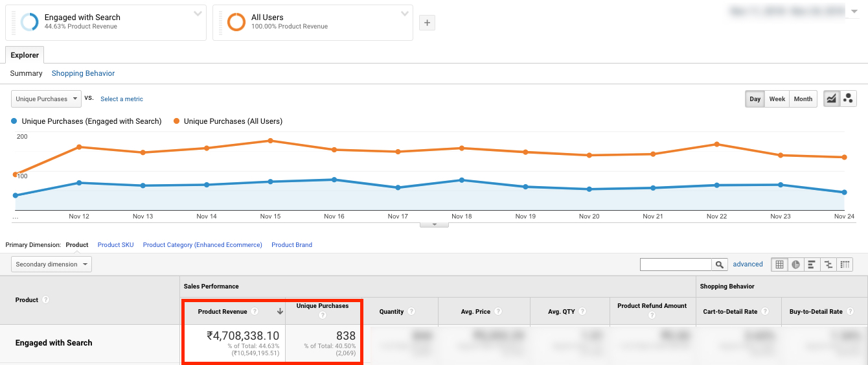Expand the Engaged with Search segment menu
Viewport: 868px width, 365px height.
tap(198, 14)
